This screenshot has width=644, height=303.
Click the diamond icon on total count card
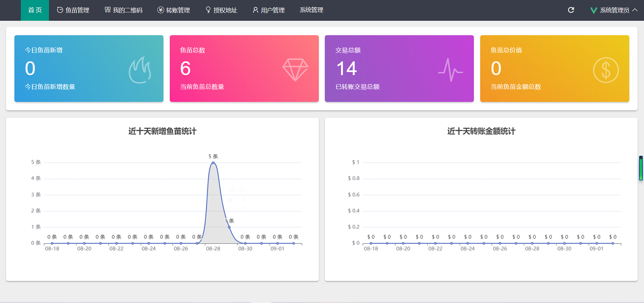tap(295, 70)
